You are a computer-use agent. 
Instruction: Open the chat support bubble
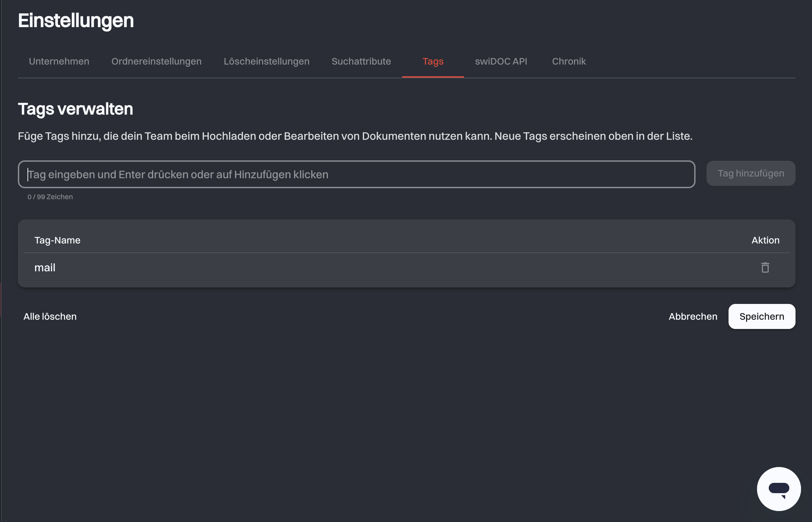click(779, 489)
